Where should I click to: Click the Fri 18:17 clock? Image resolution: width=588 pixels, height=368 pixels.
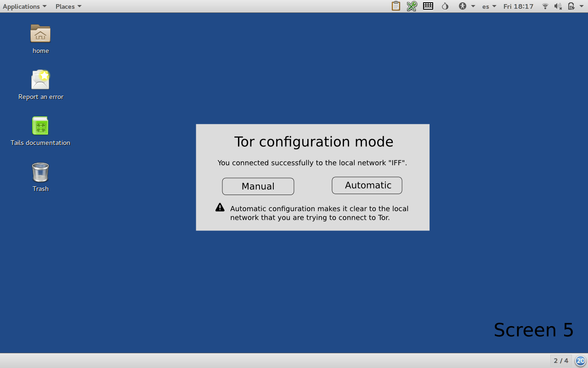518,6
